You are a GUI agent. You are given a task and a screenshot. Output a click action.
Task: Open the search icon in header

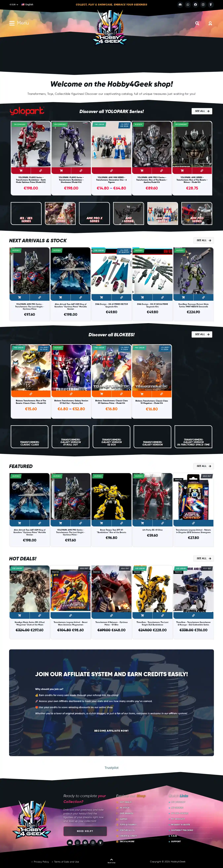point(197,23)
